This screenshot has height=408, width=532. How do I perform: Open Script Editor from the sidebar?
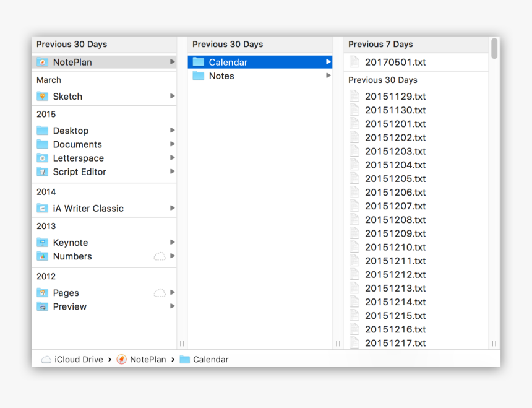coord(43,171)
